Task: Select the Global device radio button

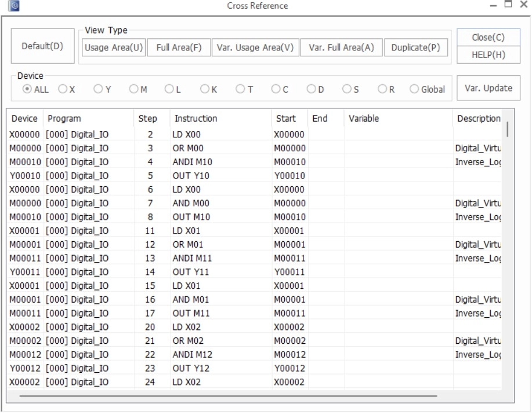Action: click(x=414, y=89)
